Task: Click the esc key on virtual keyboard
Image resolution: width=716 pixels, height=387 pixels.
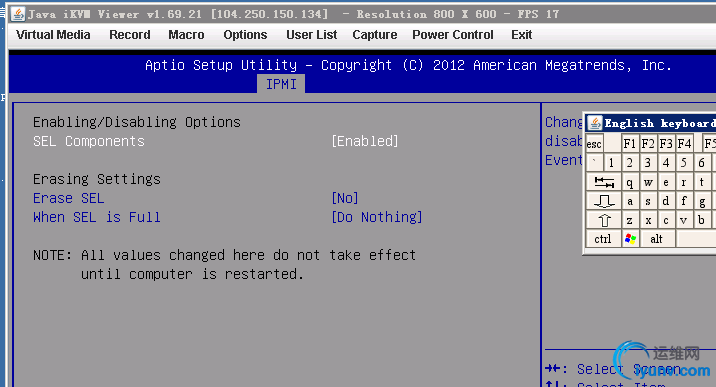Action: tap(595, 144)
